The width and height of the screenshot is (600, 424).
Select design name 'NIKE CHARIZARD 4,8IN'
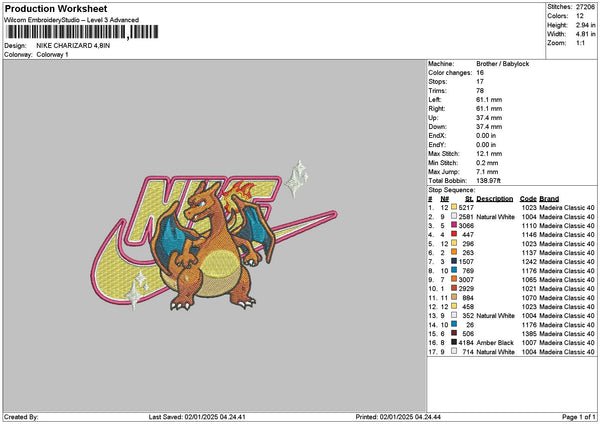point(73,46)
